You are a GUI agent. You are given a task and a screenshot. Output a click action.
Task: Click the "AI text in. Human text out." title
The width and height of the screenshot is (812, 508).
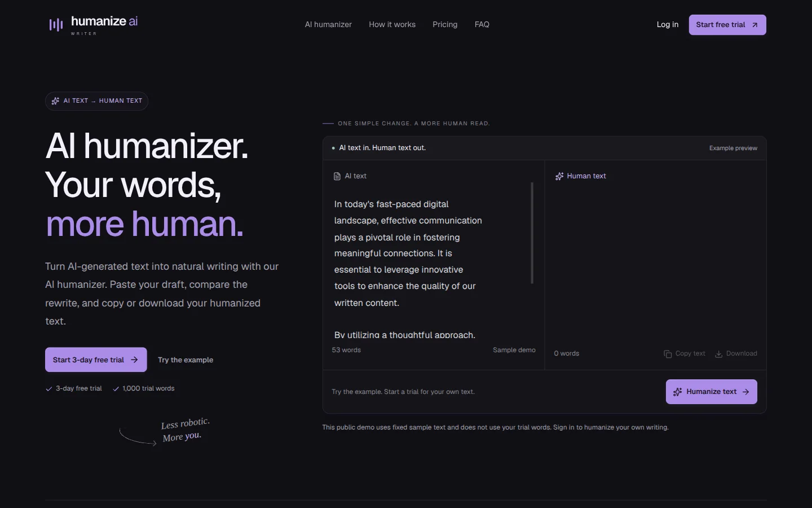tap(382, 148)
